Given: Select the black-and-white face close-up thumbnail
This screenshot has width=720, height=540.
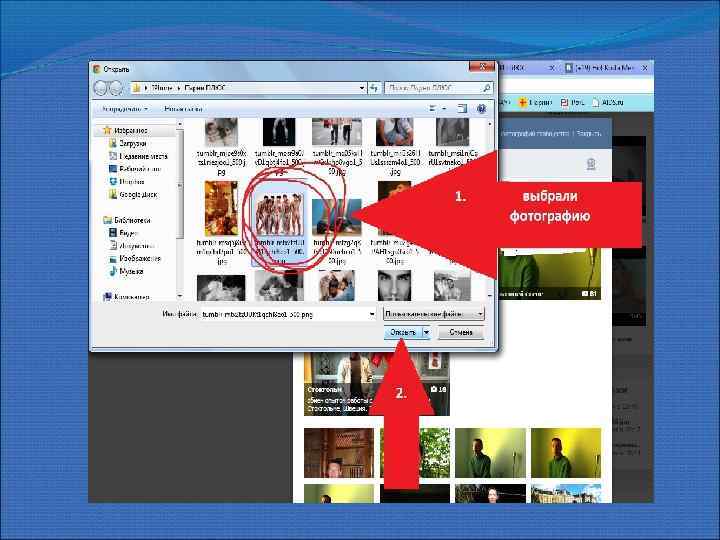Looking at the screenshot, I should coord(394,286).
